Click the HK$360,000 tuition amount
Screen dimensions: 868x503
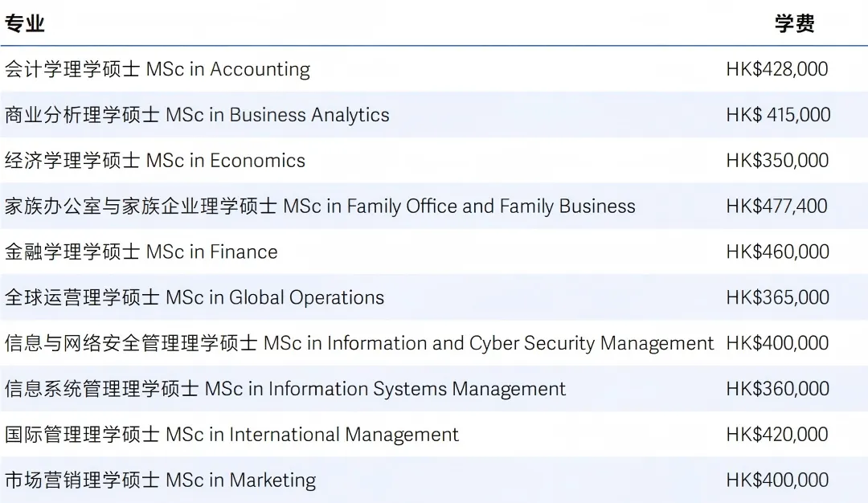click(x=778, y=388)
